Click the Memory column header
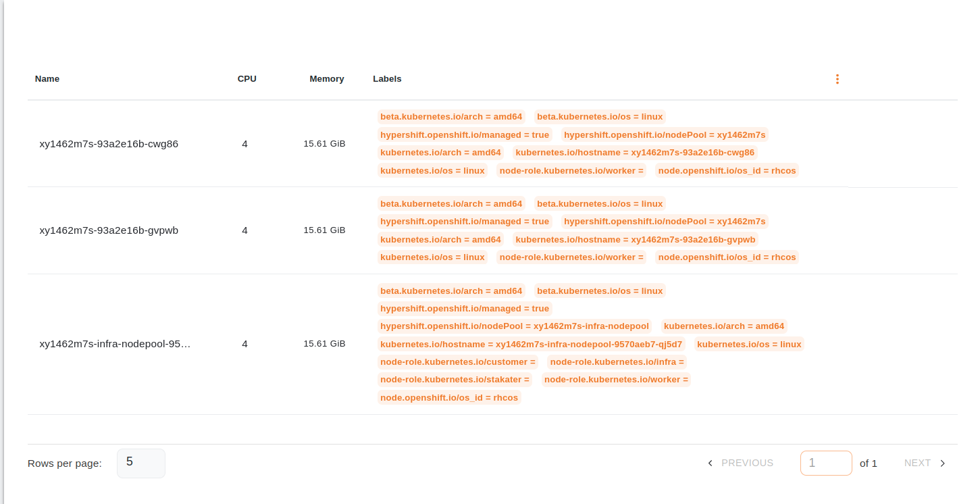The image size is (980, 504). point(326,79)
